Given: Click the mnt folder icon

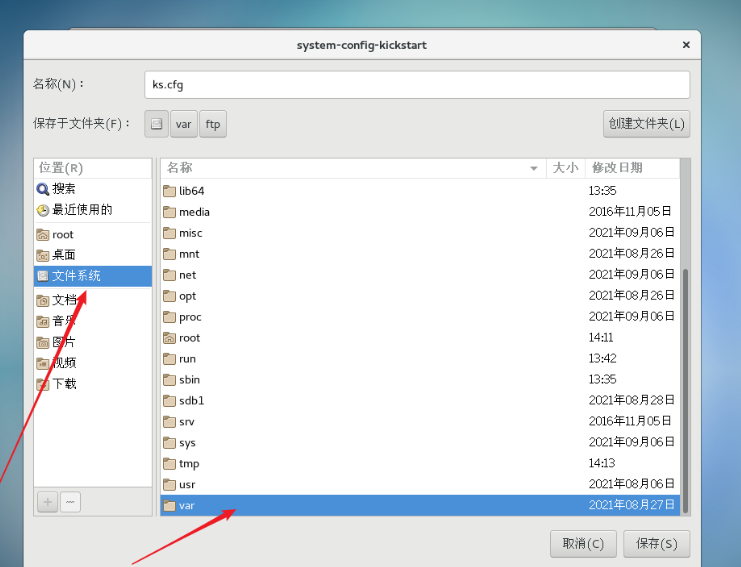Looking at the screenshot, I should pos(169,254).
